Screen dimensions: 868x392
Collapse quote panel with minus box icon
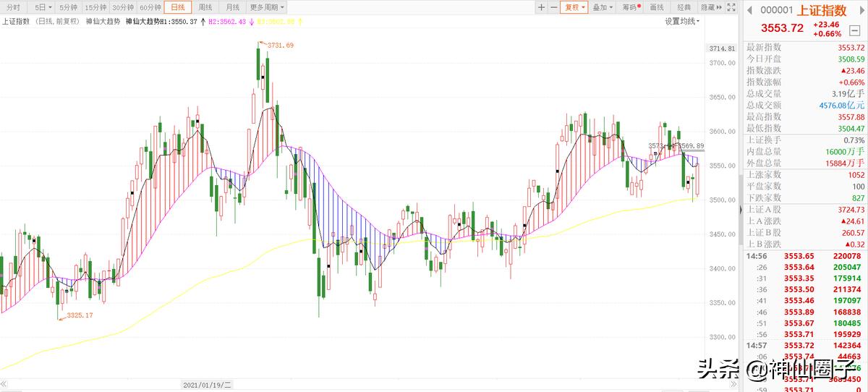pyautogui.click(x=854, y=31)
